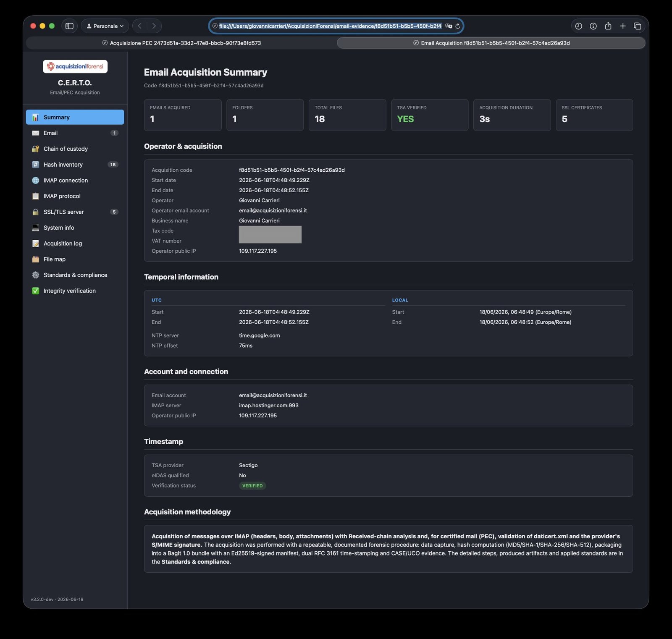Image resolution: width=672 pixels, height=639 pixels.
Task: Click the Emails Acquired stat card
Action: [x=183, y=115]
